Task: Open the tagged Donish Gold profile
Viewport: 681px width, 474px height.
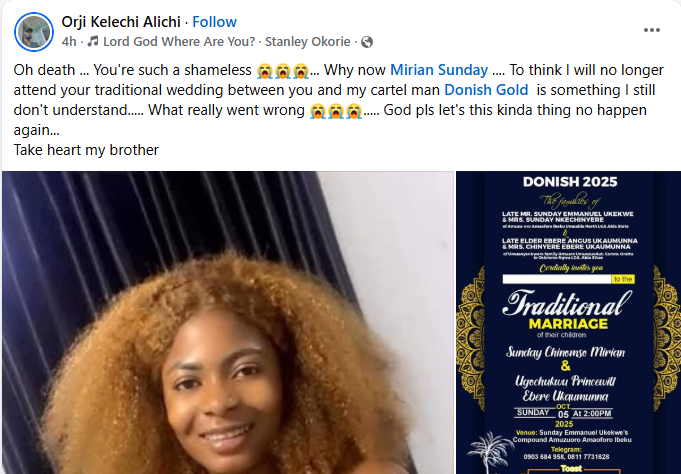Action: coord(486,90)
